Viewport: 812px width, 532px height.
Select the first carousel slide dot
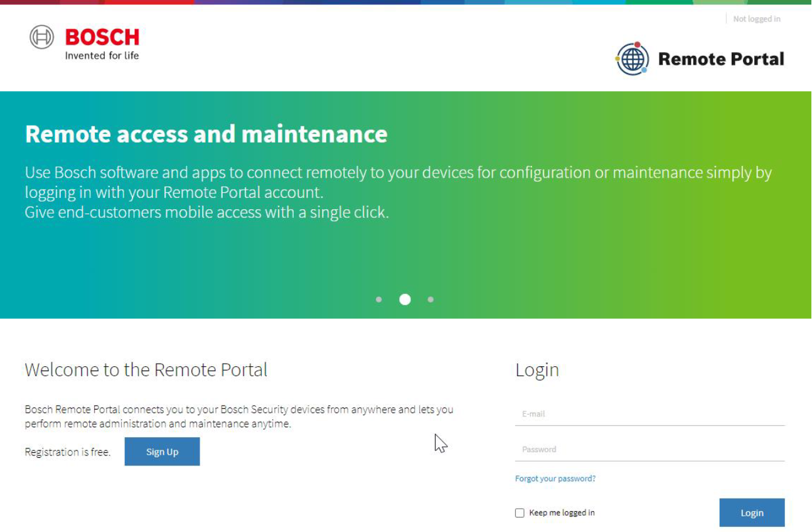(x=378, y=300)
